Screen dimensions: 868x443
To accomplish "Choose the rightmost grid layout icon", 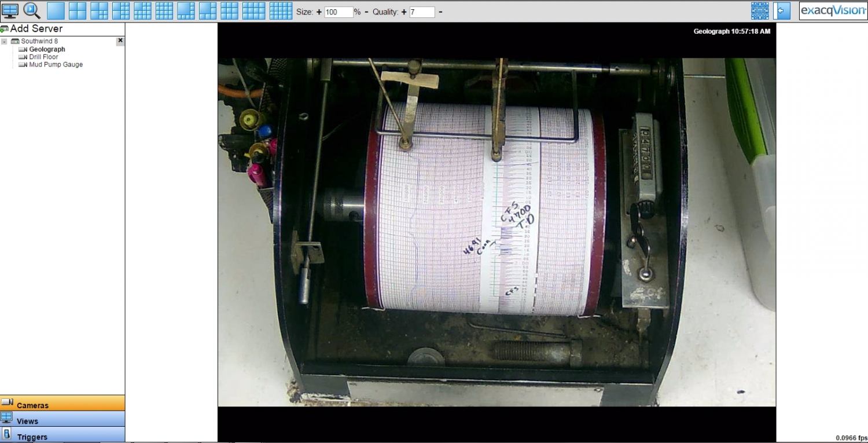I will [281, 10].
